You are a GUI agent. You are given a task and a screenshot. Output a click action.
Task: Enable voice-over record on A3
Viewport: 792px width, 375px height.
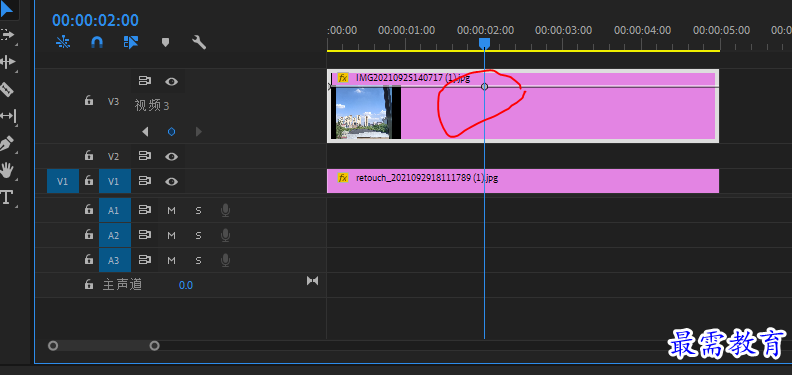[225, 261]
